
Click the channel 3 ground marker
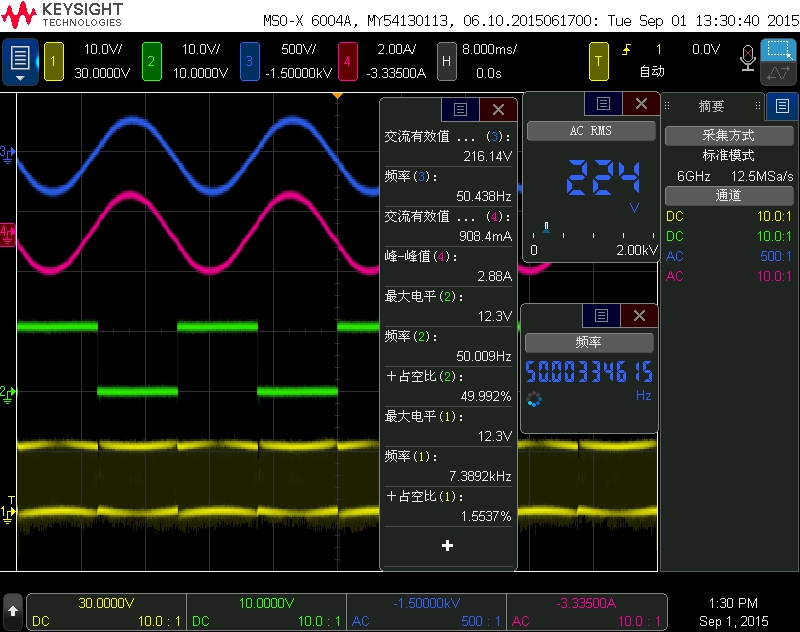click(x=8, y=154)
